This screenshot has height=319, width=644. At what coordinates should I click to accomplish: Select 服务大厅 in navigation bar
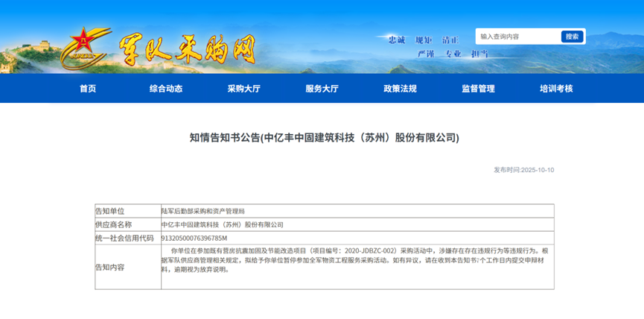[322, 89]
